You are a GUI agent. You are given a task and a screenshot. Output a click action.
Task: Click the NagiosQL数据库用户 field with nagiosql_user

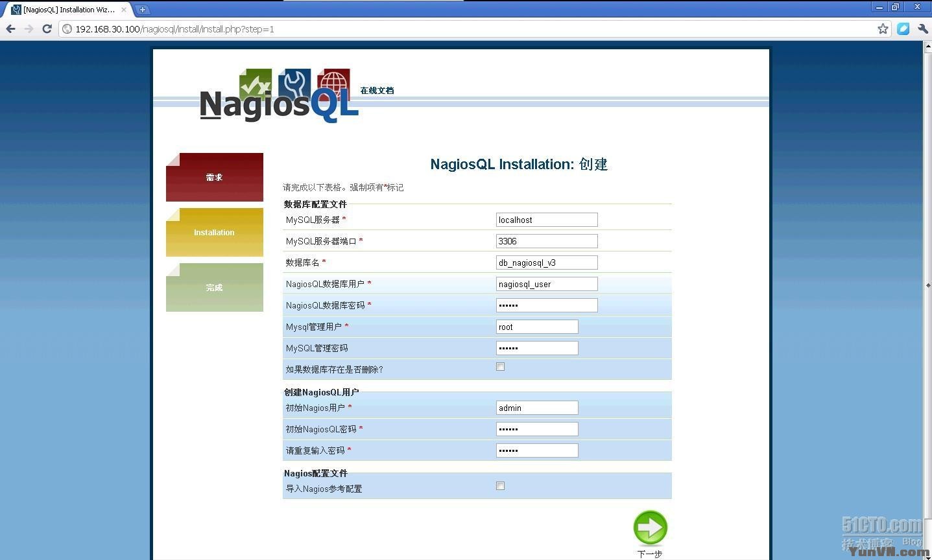[547, 284]
